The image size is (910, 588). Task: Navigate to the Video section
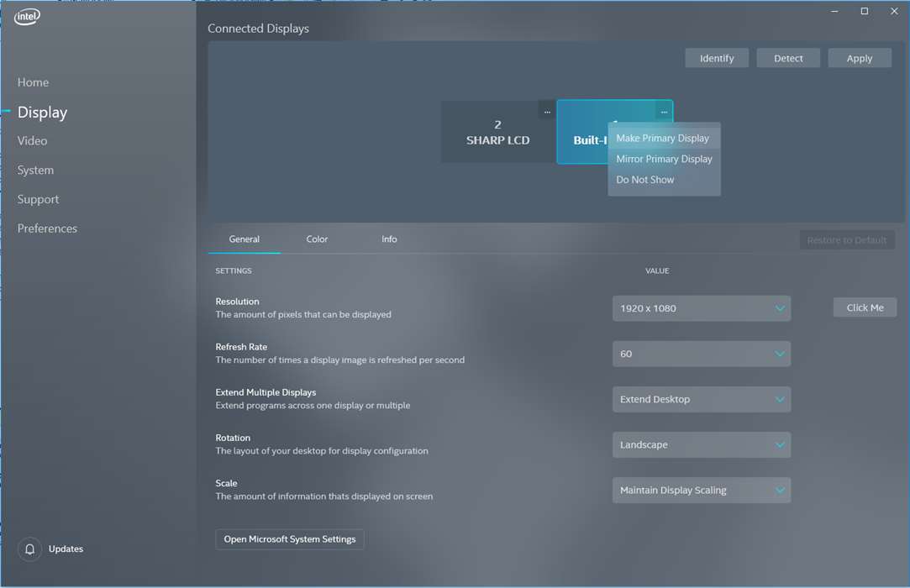[32, 140]
